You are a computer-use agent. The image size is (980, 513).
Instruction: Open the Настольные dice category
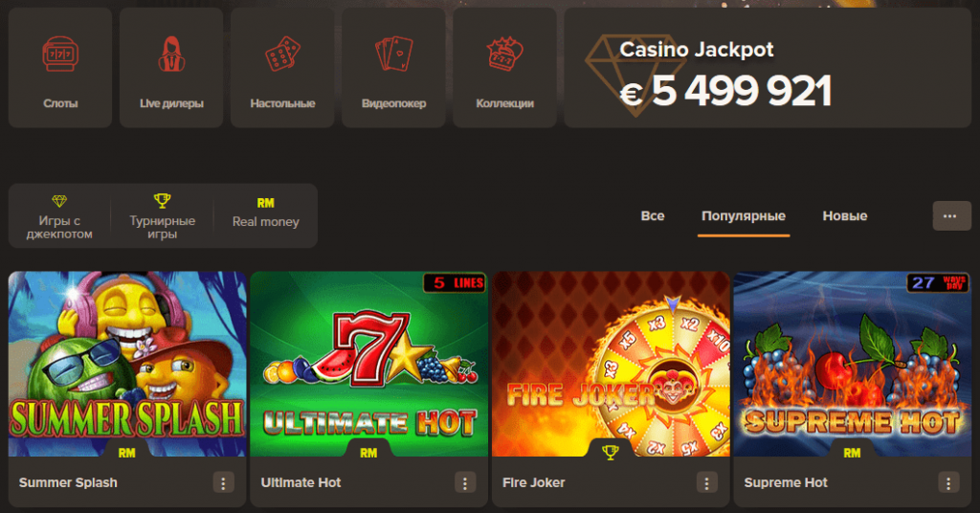click(282, 68)
